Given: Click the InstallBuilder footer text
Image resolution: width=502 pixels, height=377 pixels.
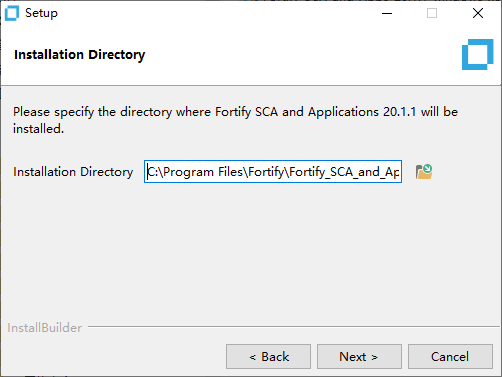Looking at the screenshot, I should click(x=44, y=328).
